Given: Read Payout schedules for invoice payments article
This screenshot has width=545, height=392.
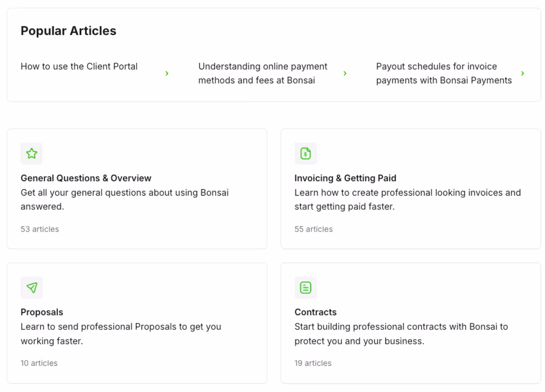Looking at the screenshot, I should 443,73.
